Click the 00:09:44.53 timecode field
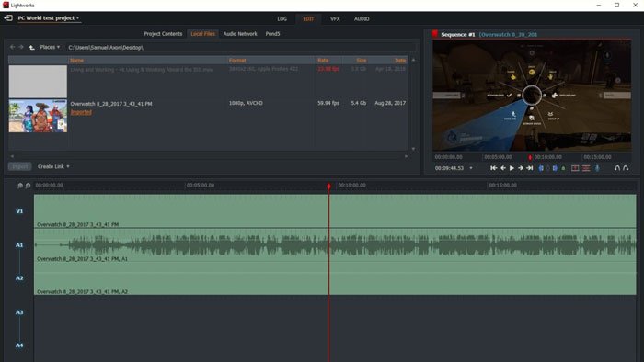Viewport: 644px width, 362px height. pos(449,168)
